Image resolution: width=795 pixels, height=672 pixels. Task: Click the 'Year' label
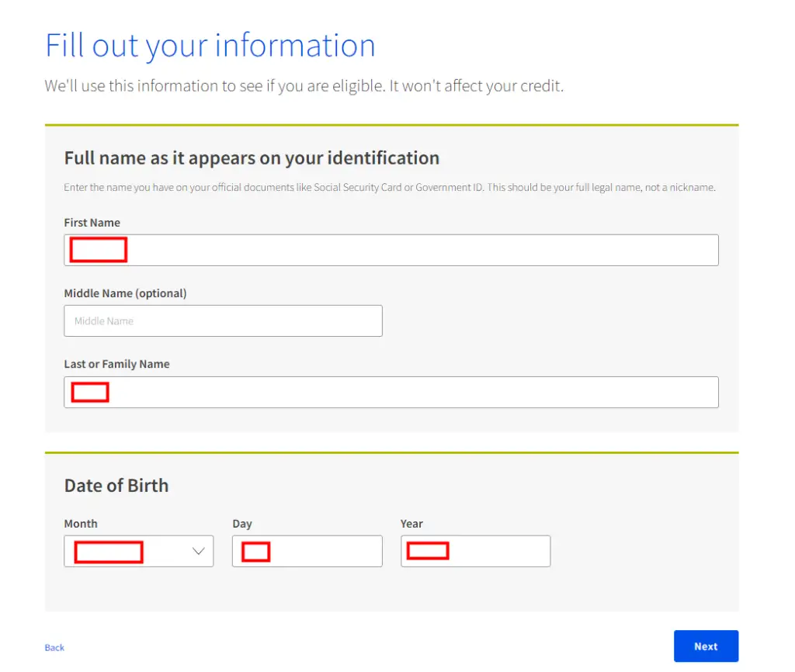pyautogui.click(x=411, y=524)
